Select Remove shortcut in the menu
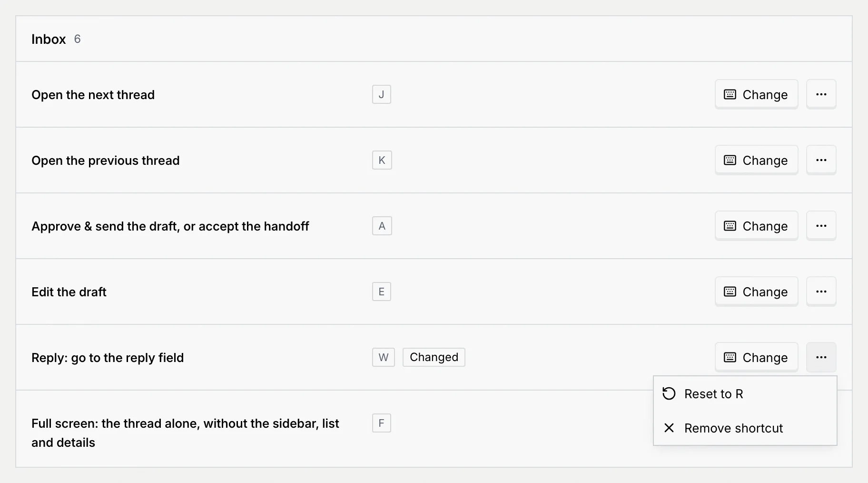The image size is (868, 483). [745, 428]
